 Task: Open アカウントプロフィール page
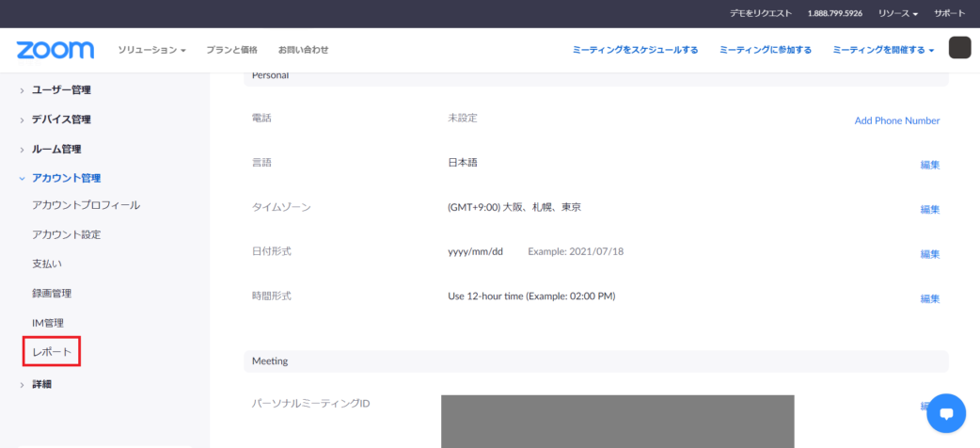[x=86, y=205]
